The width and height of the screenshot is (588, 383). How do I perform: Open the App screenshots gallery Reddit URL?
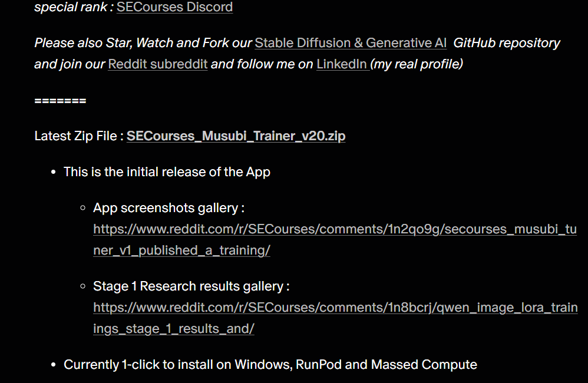[x=335, y=229]
